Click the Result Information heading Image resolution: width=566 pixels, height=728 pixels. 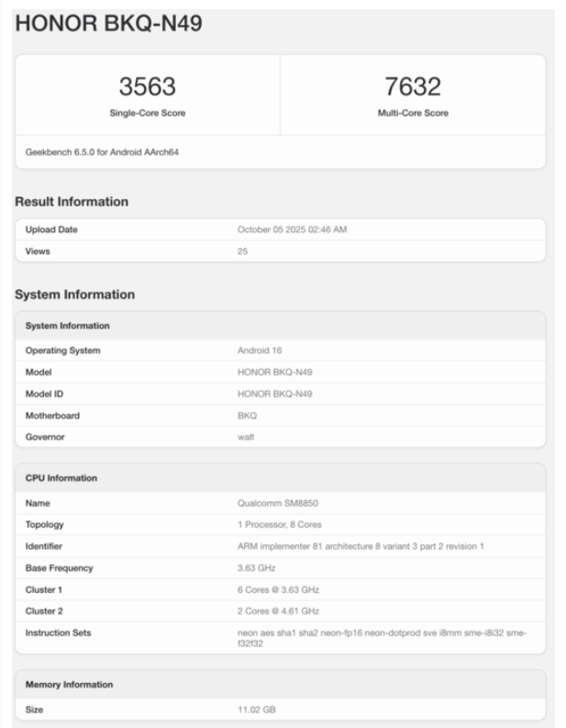[72, 201]
